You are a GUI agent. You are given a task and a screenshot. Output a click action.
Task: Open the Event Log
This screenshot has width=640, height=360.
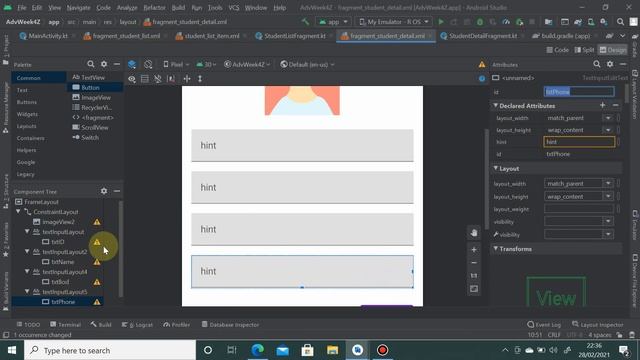[x=544, y=324]
